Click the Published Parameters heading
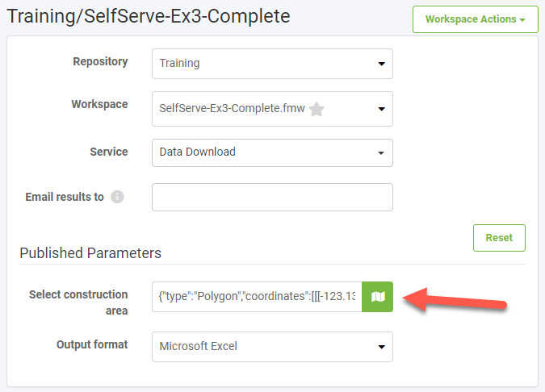The image size is (545, 392). tap(90, 253)
